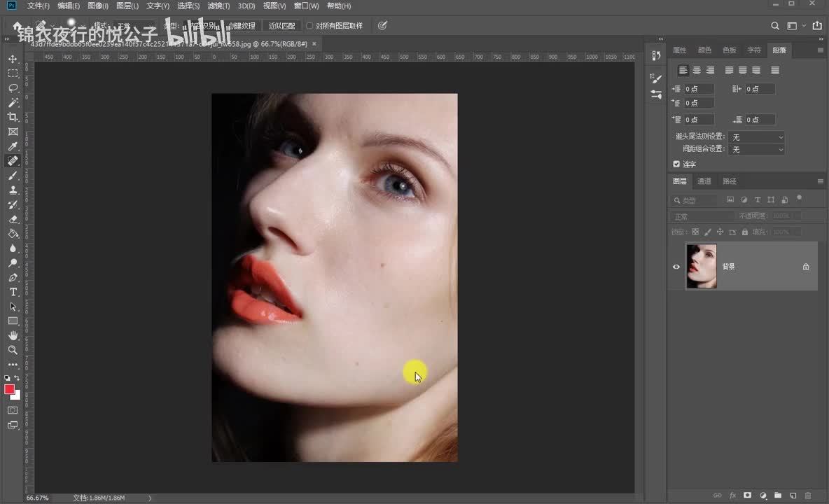Select the Hand tool
This screenshot has height=504, width=829.
click(x=13, y=335)
